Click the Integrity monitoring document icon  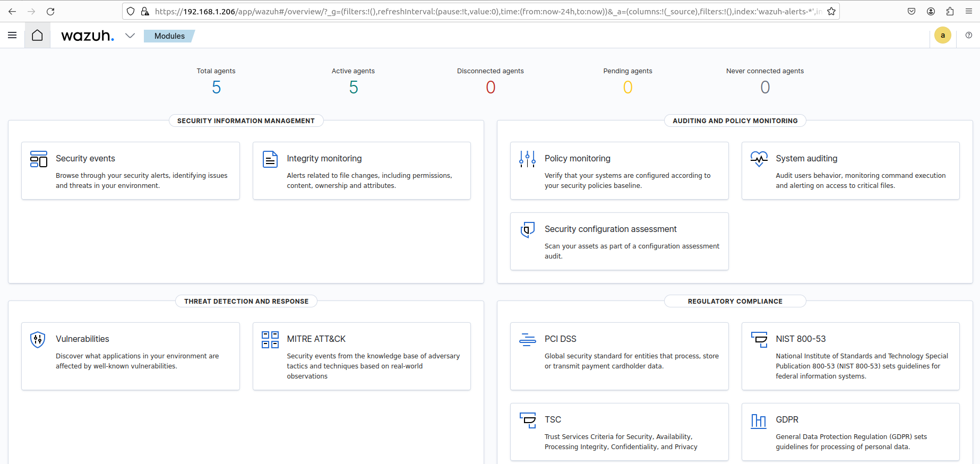[270, 159]
